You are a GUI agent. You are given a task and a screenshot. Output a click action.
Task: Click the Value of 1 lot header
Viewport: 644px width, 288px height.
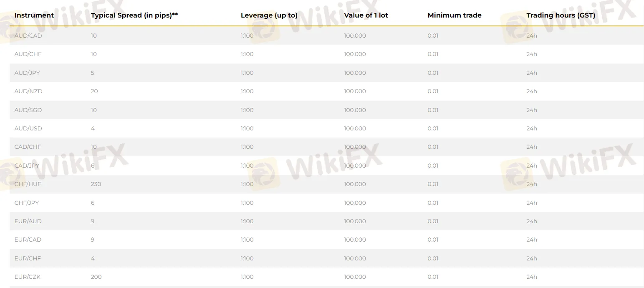[x=366, y=15]
